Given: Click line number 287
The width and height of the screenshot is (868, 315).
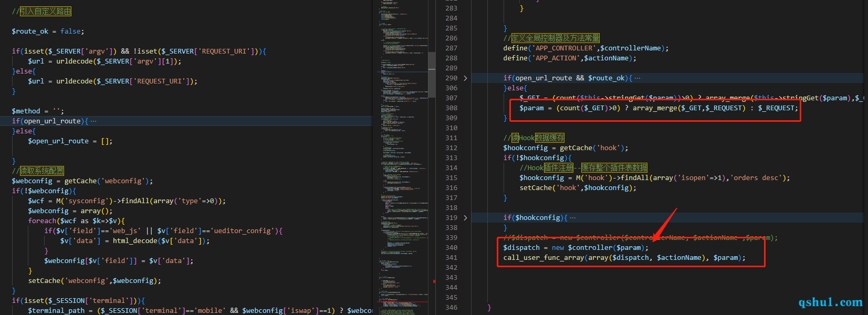Looking at the screenshot, I should 451,48.
